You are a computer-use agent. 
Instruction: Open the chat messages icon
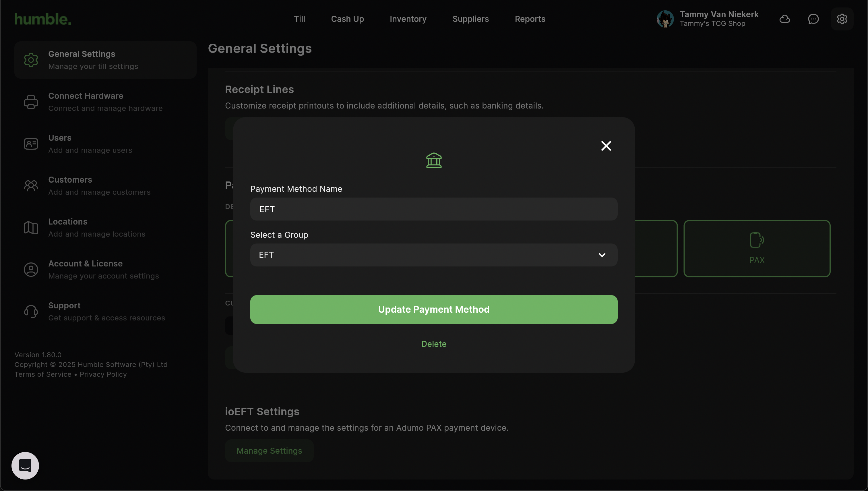tap(813, 19)
